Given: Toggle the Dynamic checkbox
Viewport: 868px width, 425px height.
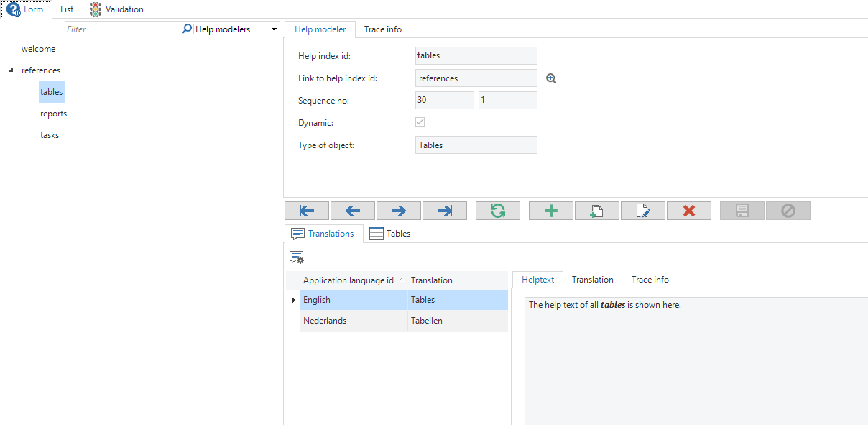Looking at the screenshot, I should tap(420, 122).
